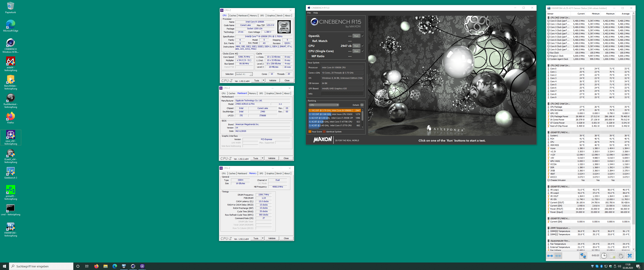Toggle OpenGL test checkbox in Cinebench
This screenshot has width=644, height=270.
click(362, 36)
